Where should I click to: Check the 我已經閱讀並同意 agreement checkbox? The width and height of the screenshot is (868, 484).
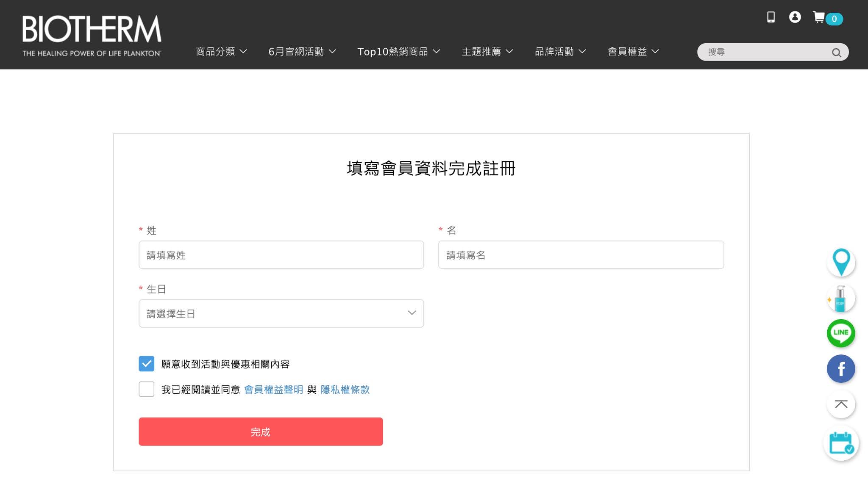146,389
